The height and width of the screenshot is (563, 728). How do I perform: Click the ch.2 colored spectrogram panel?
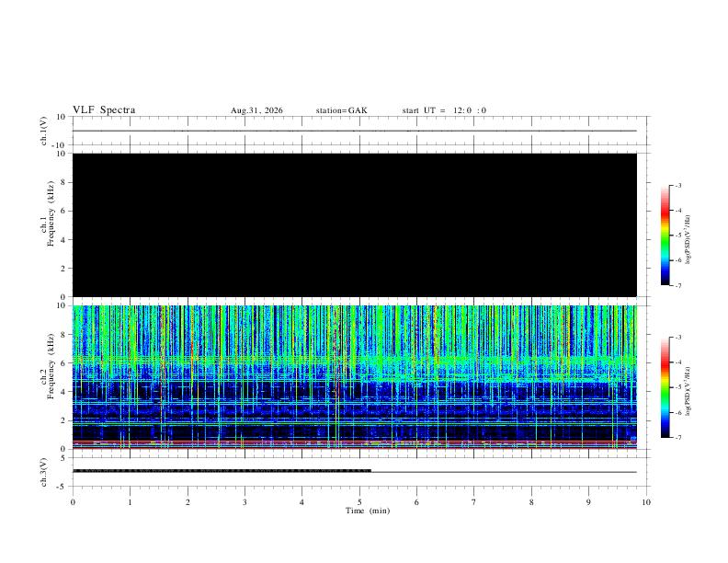point(354,377)
